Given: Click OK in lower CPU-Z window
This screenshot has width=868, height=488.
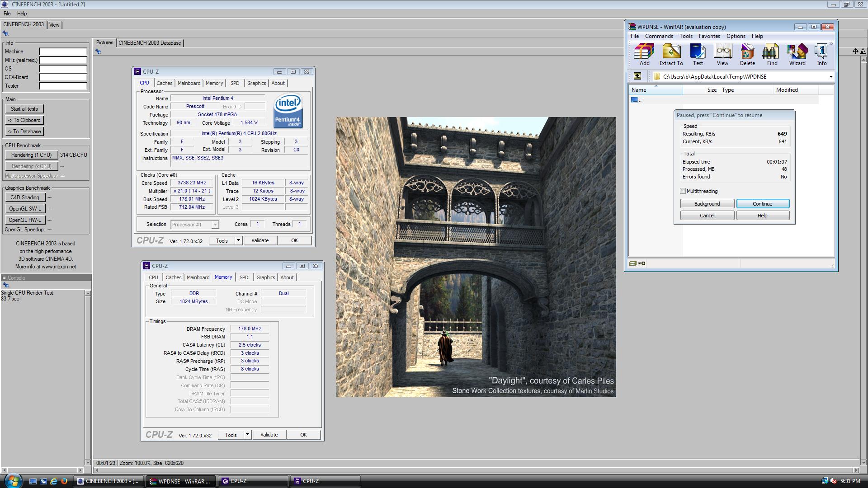Looking at the screenshot, I should click(x=303, y=435).
